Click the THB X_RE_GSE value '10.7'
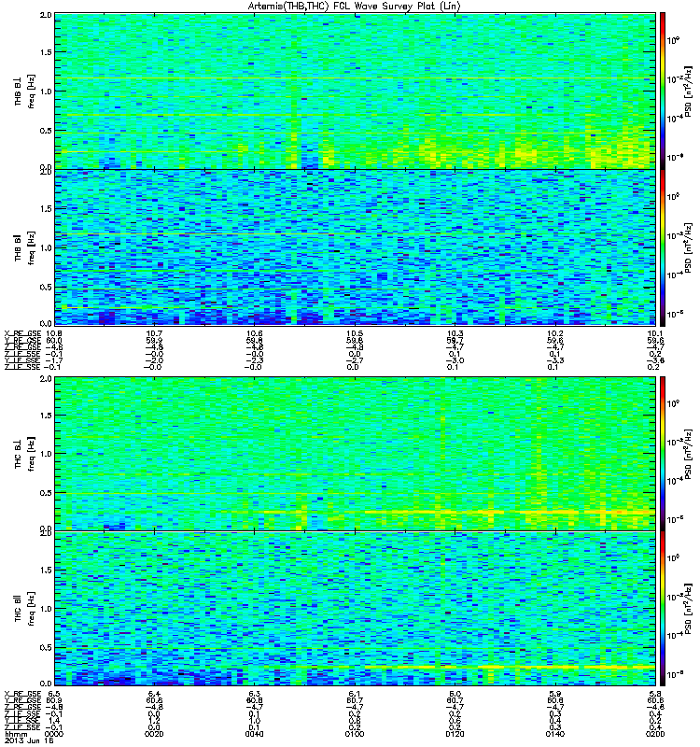The height and width of the screenshot is (747, 700). click(x=154, y=333)
